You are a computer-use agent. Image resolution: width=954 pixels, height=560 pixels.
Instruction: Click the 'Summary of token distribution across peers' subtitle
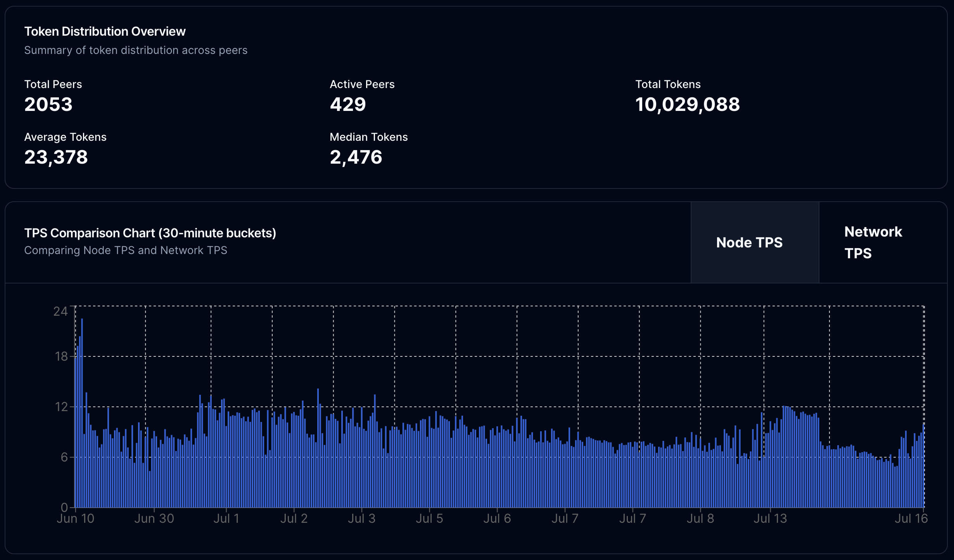click(x=136, y=50)
